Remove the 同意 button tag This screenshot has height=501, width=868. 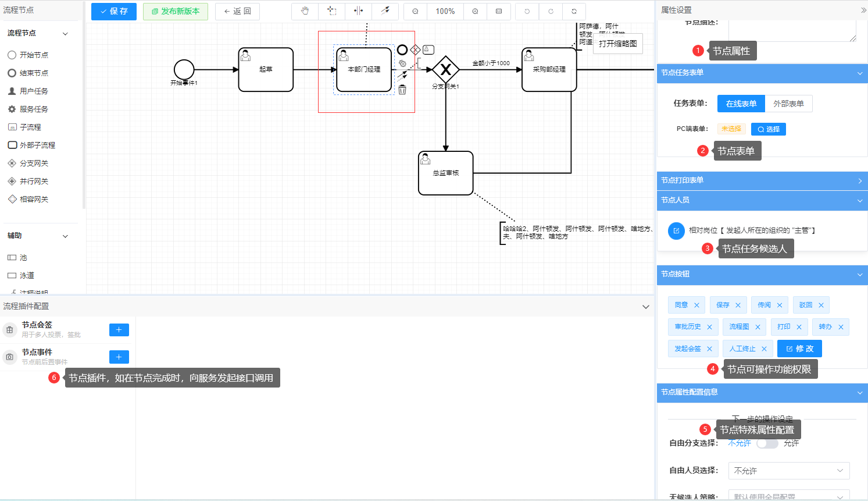coord(696,305)
